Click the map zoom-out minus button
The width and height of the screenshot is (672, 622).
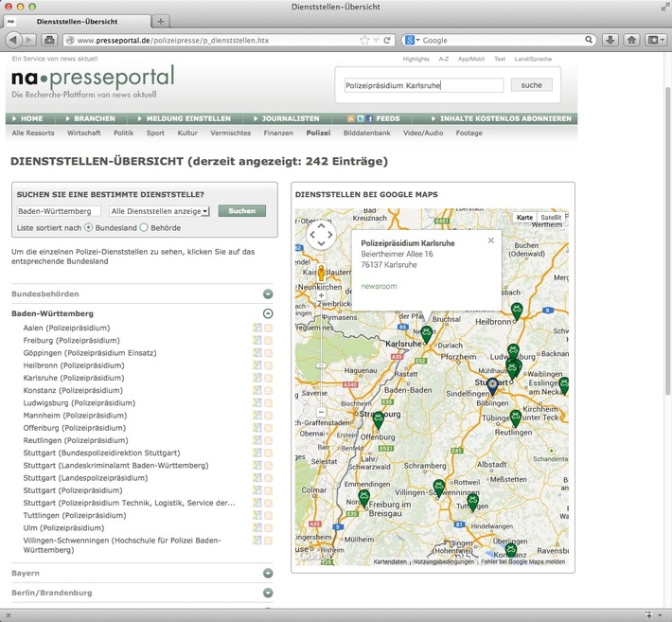click(x=322, y=412)
